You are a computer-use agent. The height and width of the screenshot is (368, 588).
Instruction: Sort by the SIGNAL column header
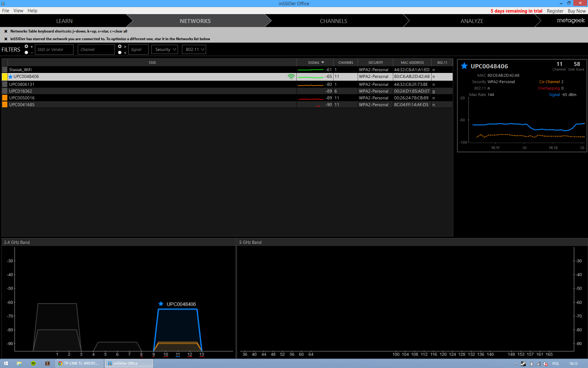pyautogui.click(x=315, y=63)
